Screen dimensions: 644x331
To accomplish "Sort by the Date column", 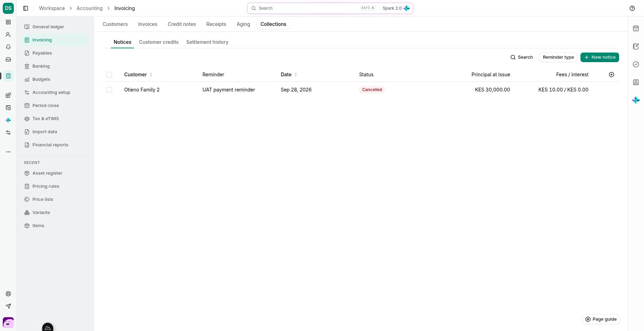I will tap(289, 75).
